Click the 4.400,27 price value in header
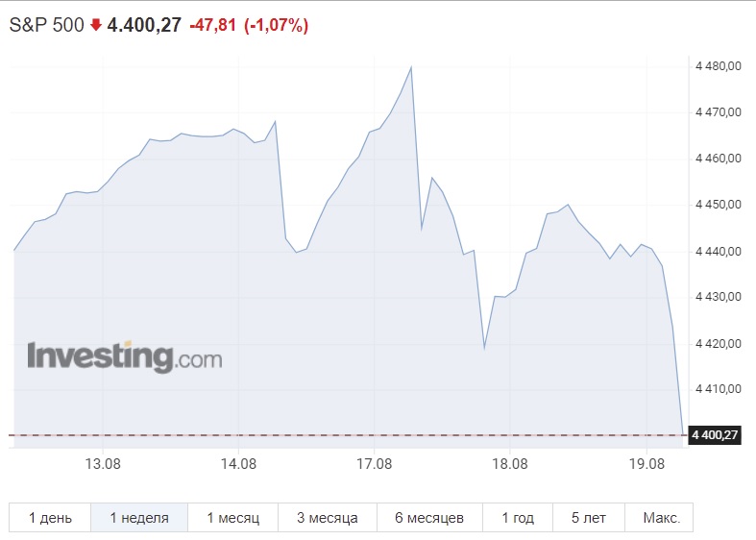Image resolution: width=756 pixels, height=540 pixels. [144, 25]
